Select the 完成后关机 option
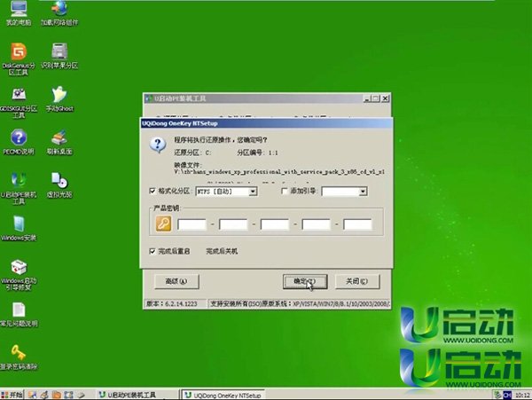 point(222,251)
